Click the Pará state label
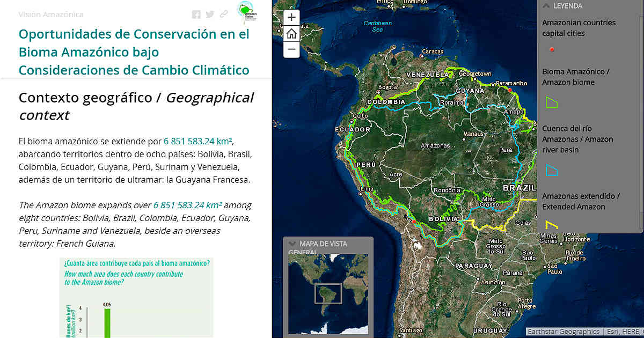 click(506, 150)
